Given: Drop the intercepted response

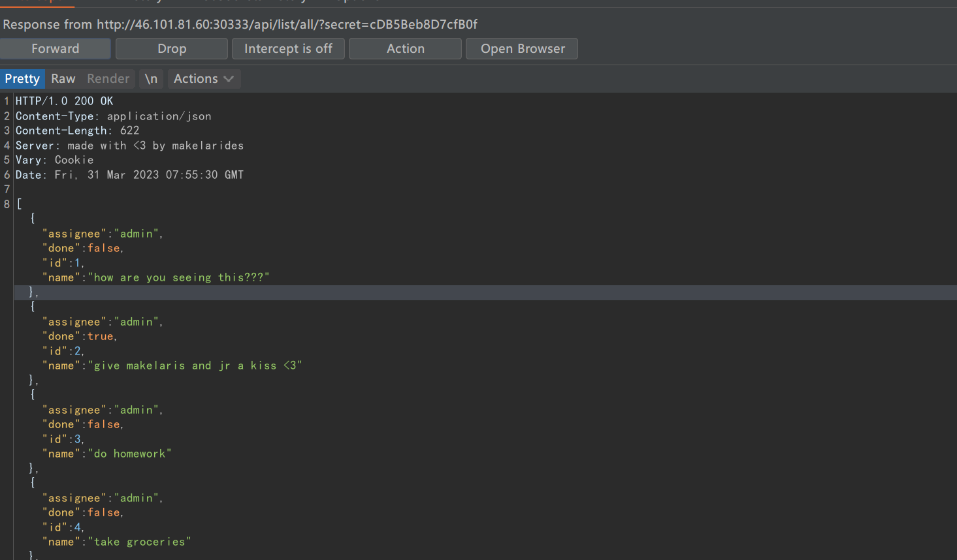Looking at the screenshot, I should 172,49.
